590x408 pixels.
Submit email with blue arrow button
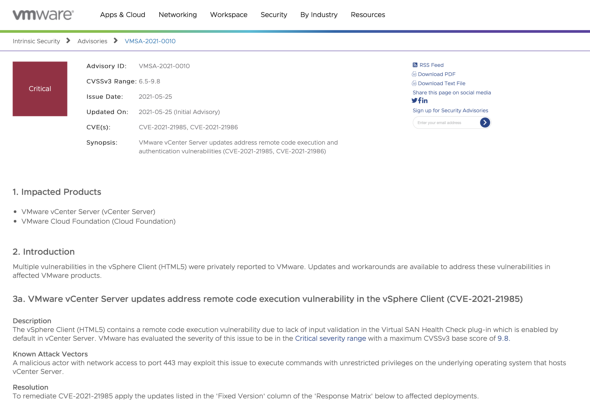point(485,122)
